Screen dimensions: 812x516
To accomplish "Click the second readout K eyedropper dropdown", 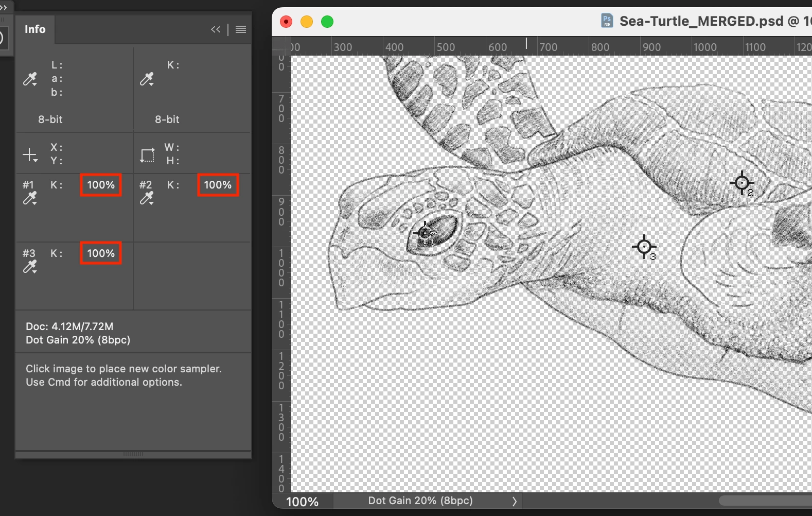I will 147,79.
